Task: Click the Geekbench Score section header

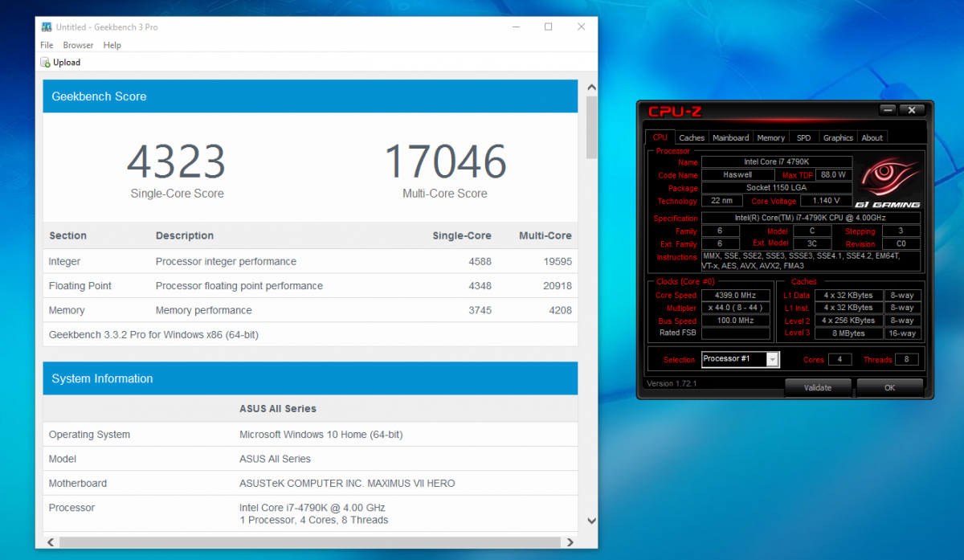Action: coord(310,96)
